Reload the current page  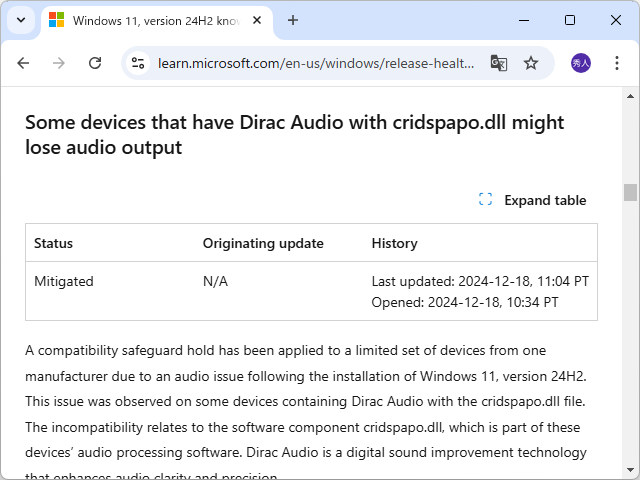click(95, 63)
